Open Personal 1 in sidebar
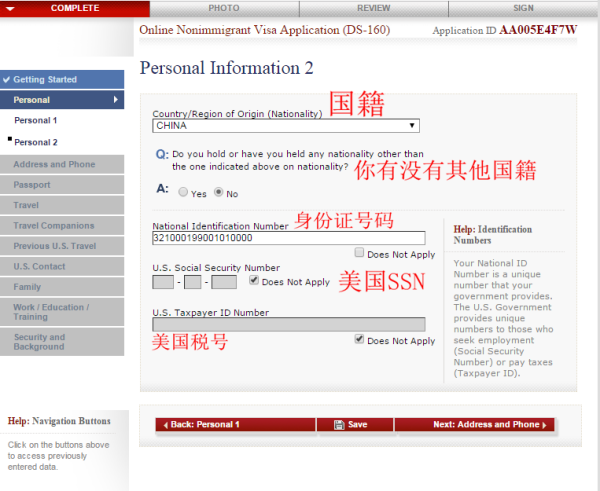600x491 pixels. click(35, 120)
